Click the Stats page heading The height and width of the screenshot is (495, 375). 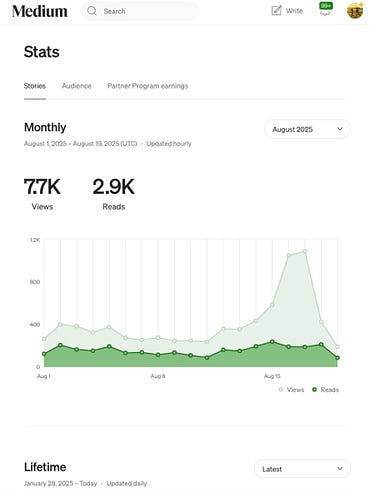(42, 52)
